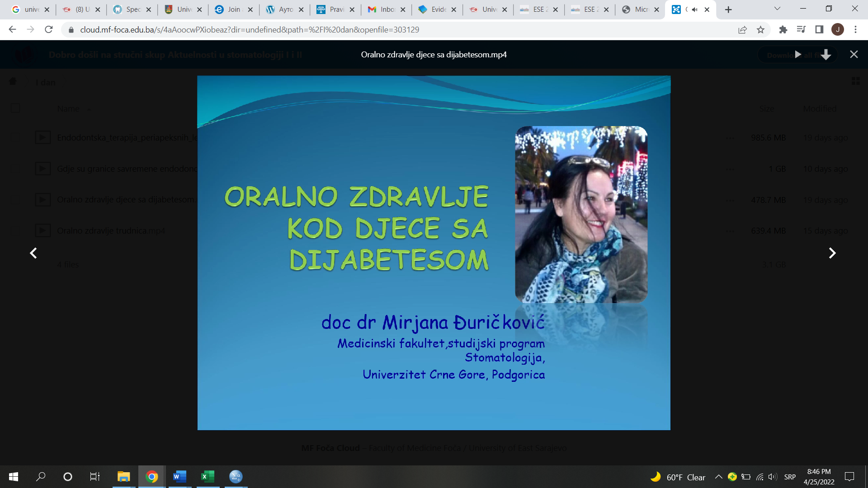Bookmark this tab with star icon
The image size is (868, 488).
pyautogui.click(x=760, y=29)
